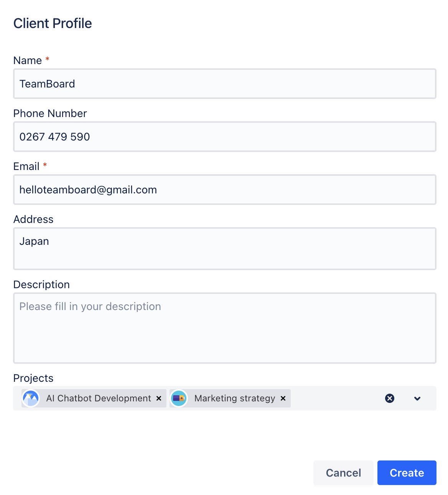Focus the Name field containing TeamBoard
Viewport: 448px width, 495px height.
pos(225,84)
